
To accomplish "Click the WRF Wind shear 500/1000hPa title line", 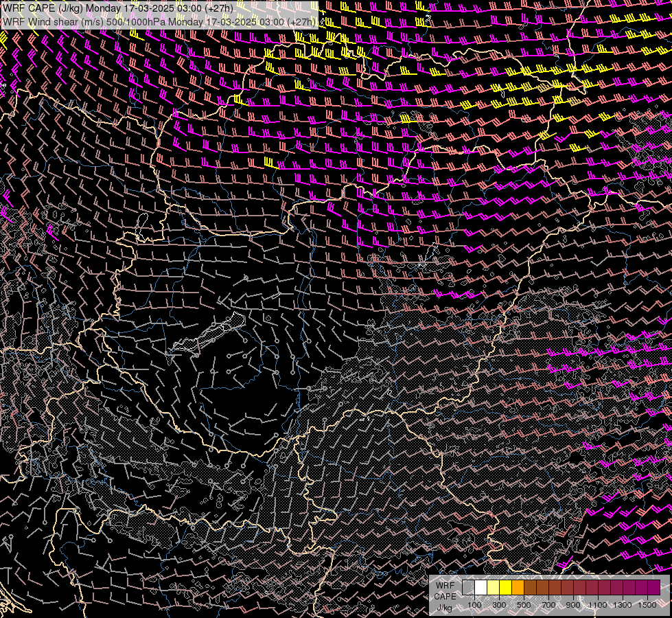I will pos(159,22).
